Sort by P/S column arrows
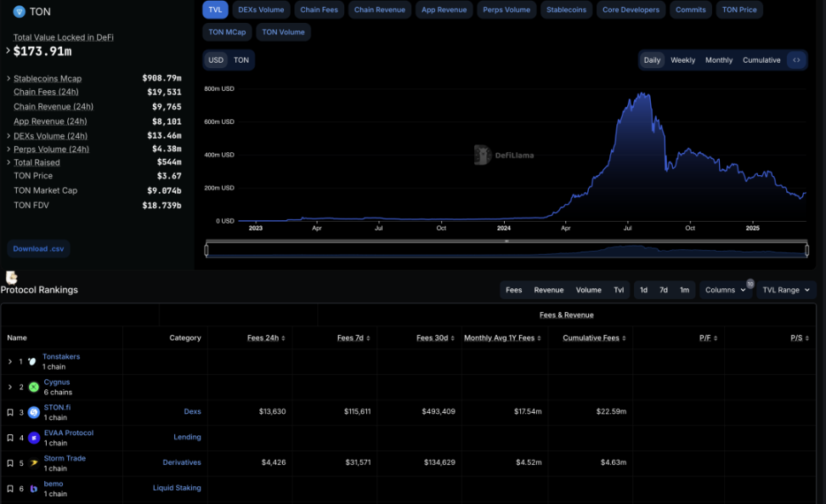The image size is (826, 504). [807, 338]
